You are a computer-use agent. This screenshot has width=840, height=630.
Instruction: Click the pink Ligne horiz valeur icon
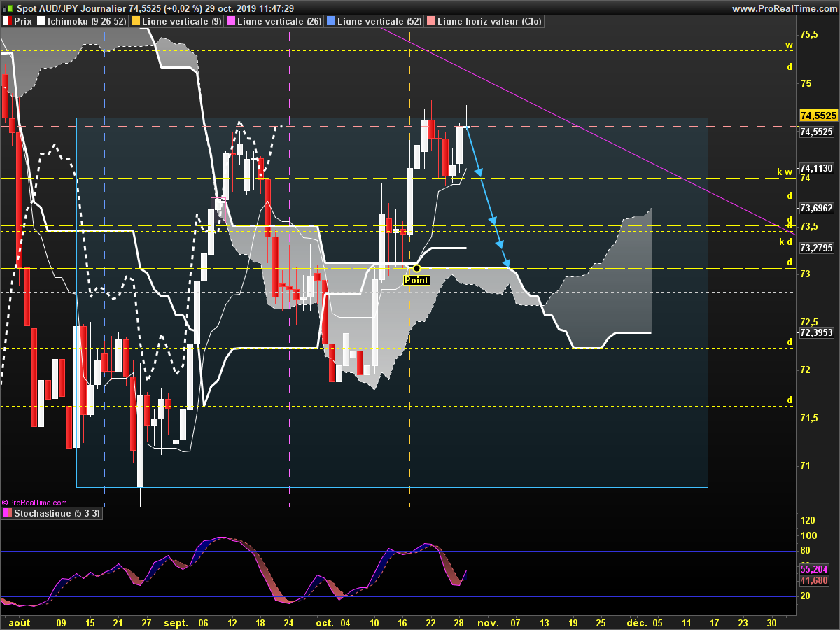[430, 21]
